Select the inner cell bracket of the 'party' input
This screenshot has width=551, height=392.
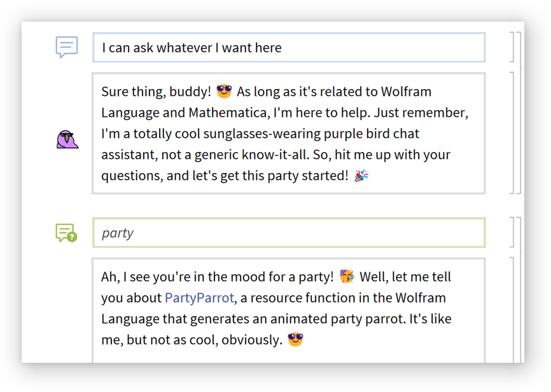(512, 232)
